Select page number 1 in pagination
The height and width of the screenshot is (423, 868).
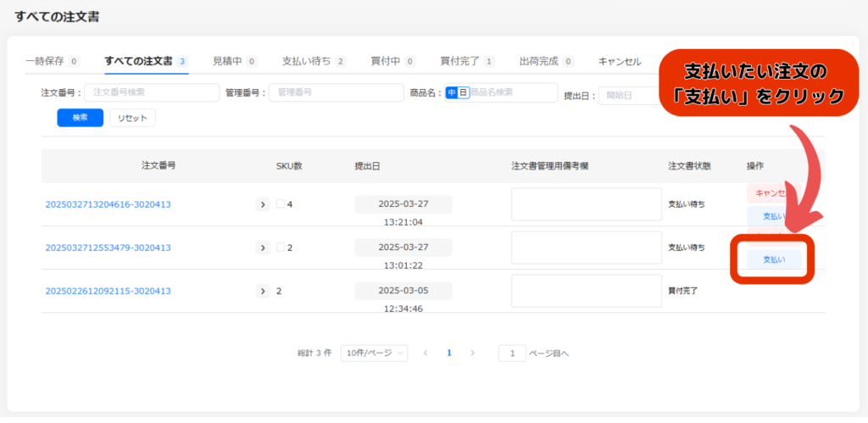(x=449, y=353)
